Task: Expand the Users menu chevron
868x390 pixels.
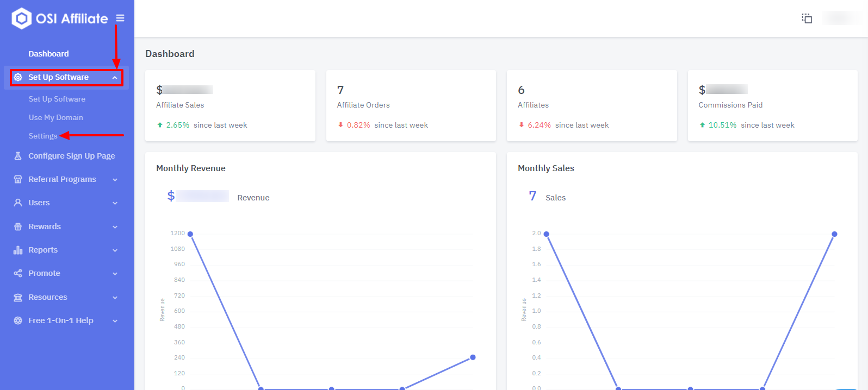Action: [115, 203]
